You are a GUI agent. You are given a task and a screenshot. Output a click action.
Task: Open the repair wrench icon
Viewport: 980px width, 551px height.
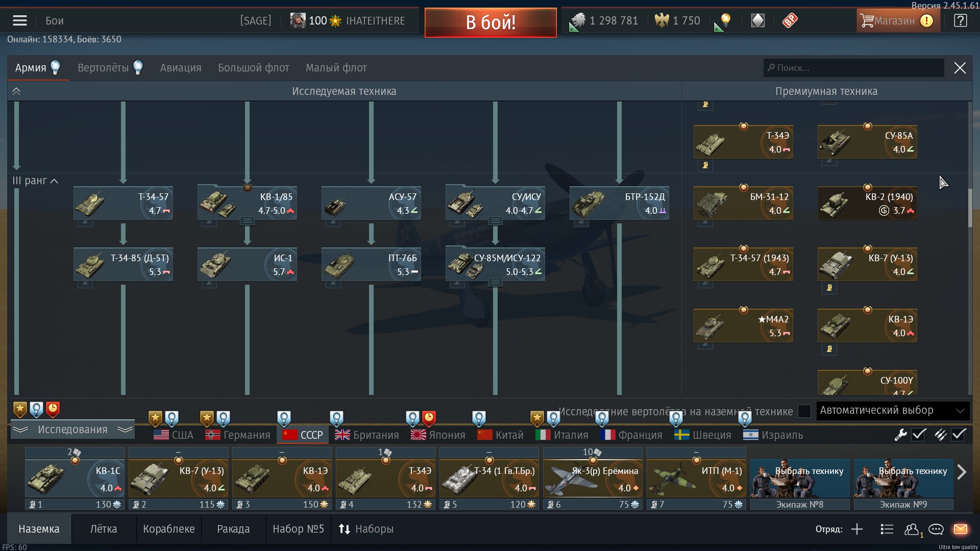pyautogui.click(x=901, y=435)
